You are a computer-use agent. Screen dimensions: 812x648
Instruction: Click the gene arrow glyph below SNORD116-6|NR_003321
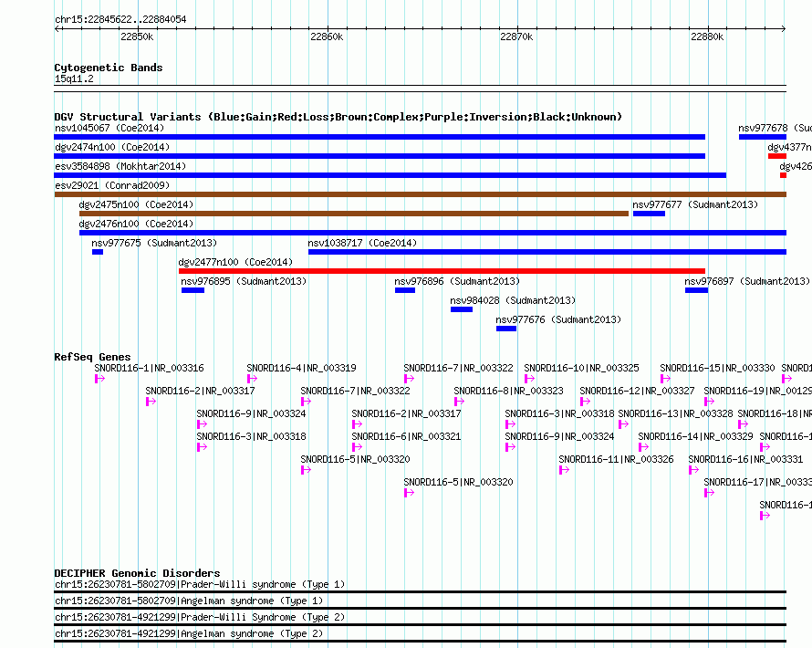(x=357, y=447)
